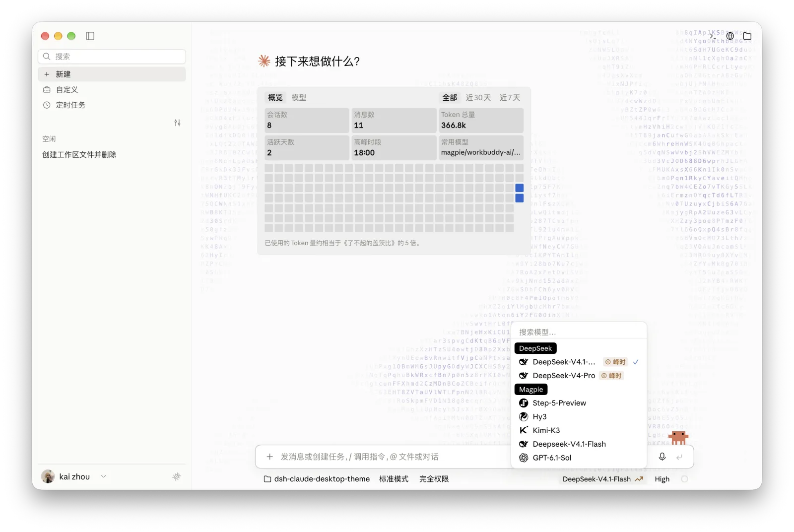Click the microphone voice input icon
This screenshot has width=794, height=532.
pos(662,457)
